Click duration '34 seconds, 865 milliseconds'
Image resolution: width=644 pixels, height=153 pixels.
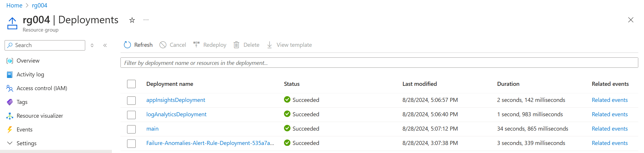click(x=532, y=129)
